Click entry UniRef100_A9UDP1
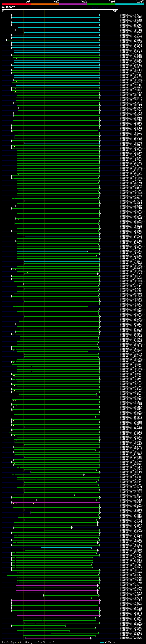This screenshot has height=644, width=146. coord(131,299)
